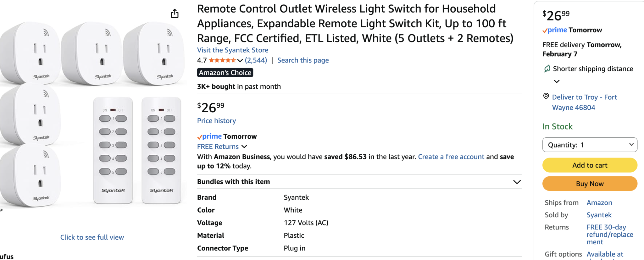This screenshot has width=644, height=260.
Task: Click the location pin icon near Deliver to
Action: click(546, 96)
